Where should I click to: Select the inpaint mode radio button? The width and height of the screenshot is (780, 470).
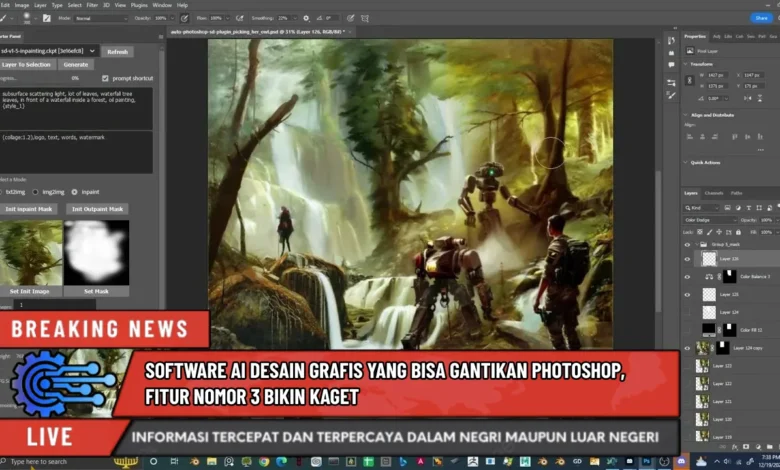[x=75, y=191]
